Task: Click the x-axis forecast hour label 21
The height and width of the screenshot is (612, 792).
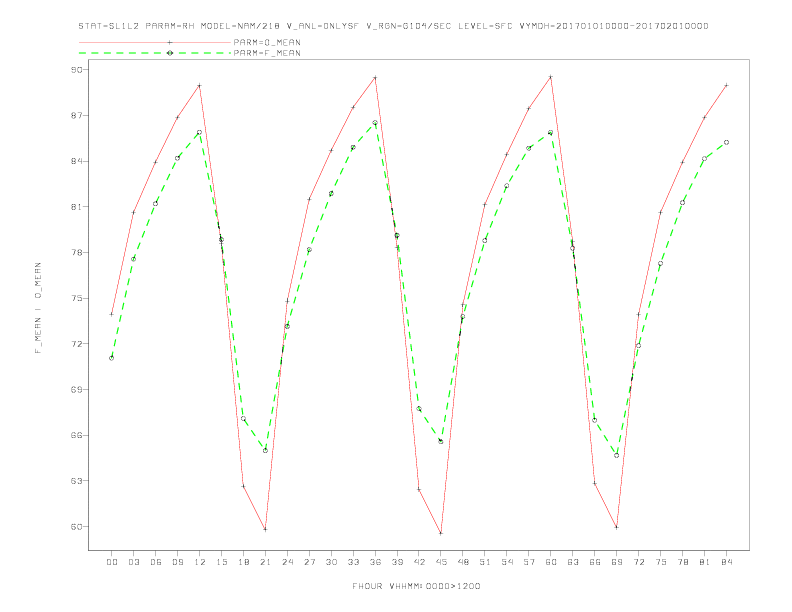Action: pyautogui.click(x=265, y=562)
